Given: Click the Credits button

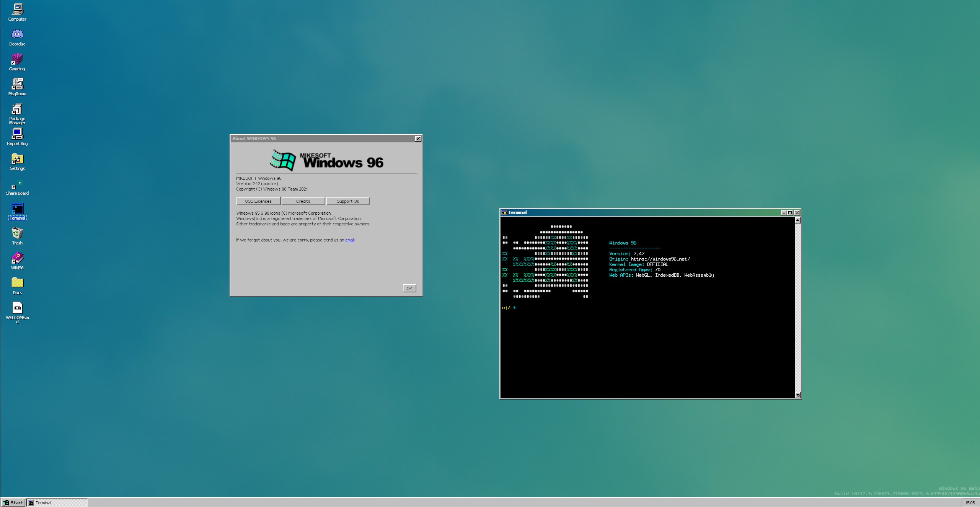Looking at the screenshot, I should coord(303,201).
